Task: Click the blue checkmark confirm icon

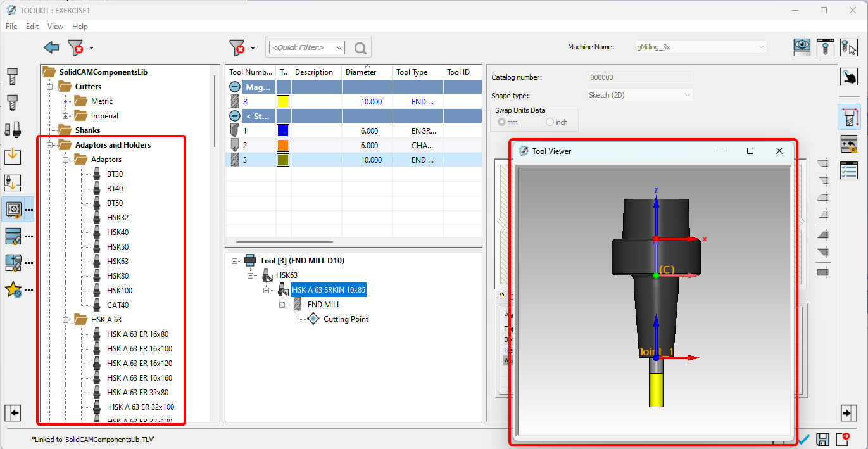Action: coord(804,440)
